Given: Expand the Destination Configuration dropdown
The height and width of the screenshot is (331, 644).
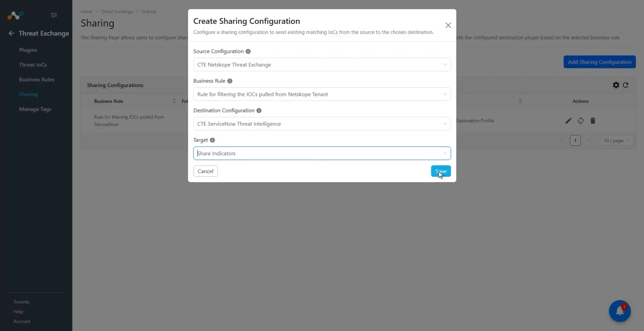Looking at the screenshot, I should (x=322, y=124).
